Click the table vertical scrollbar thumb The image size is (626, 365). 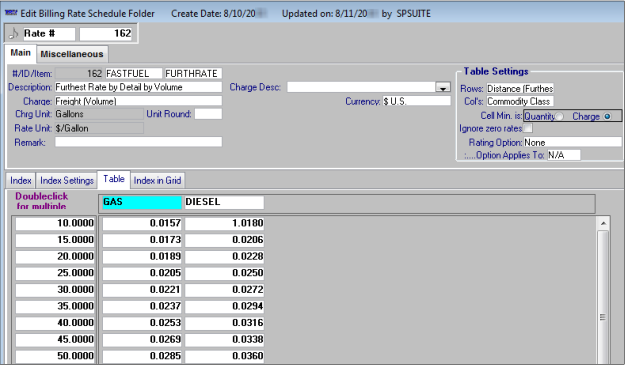(603, 317)
